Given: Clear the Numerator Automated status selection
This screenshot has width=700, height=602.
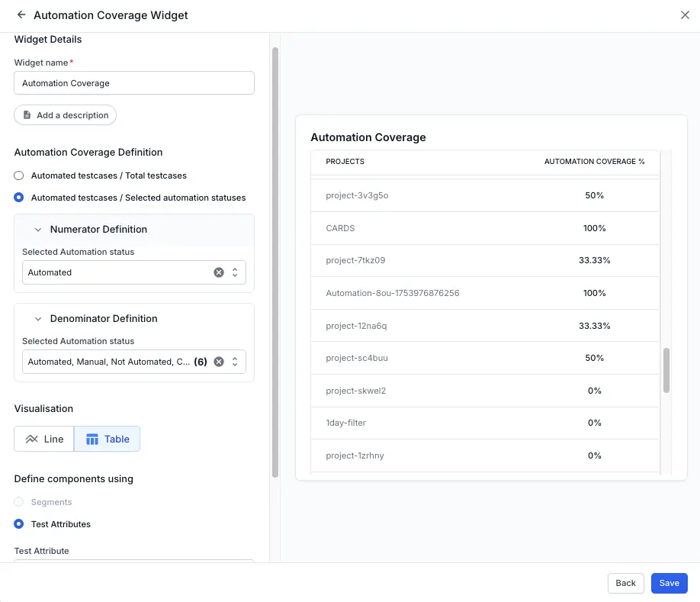Looking at the screenshot, I should 219,272.
